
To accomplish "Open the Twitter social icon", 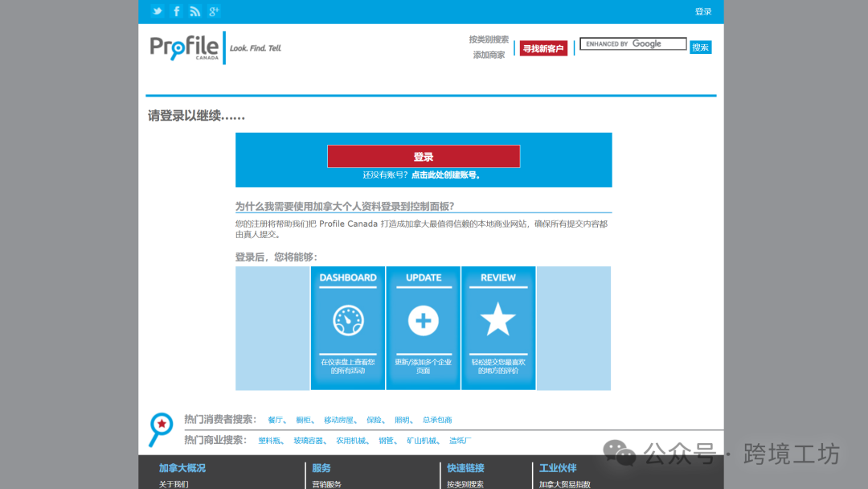I will coord(157,11).
